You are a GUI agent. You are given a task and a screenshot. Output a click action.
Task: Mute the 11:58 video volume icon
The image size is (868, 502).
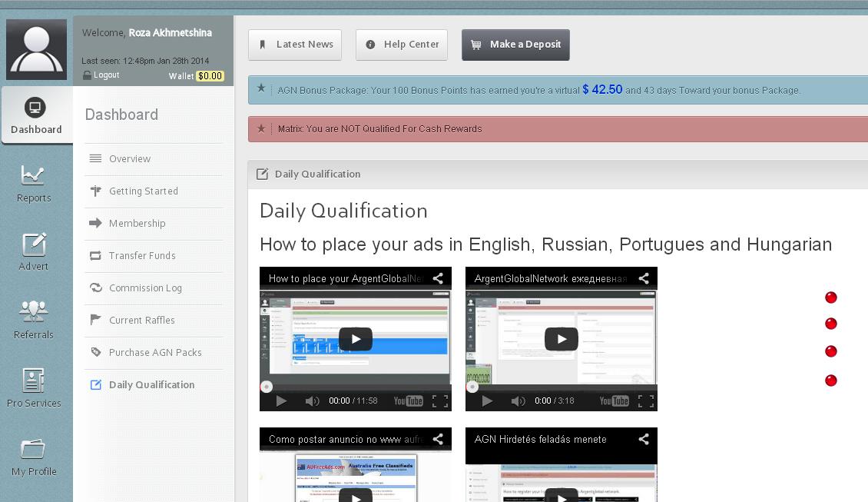pyautogui.click(x=312, y=401)
